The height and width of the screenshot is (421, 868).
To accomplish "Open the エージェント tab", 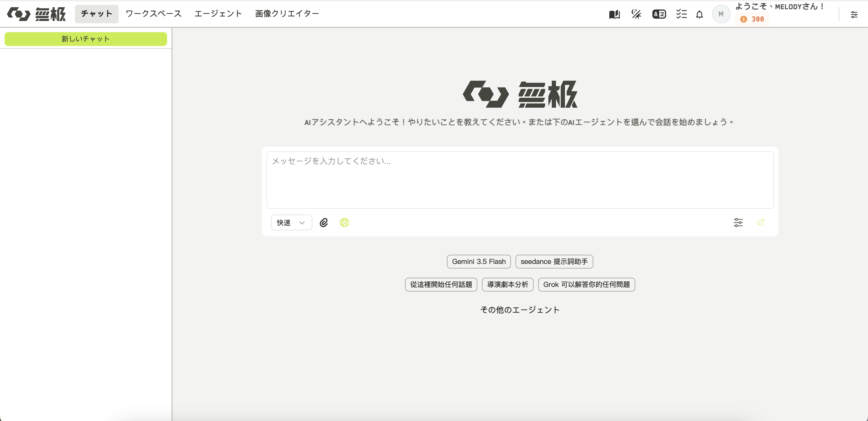I will pos(218,14).
